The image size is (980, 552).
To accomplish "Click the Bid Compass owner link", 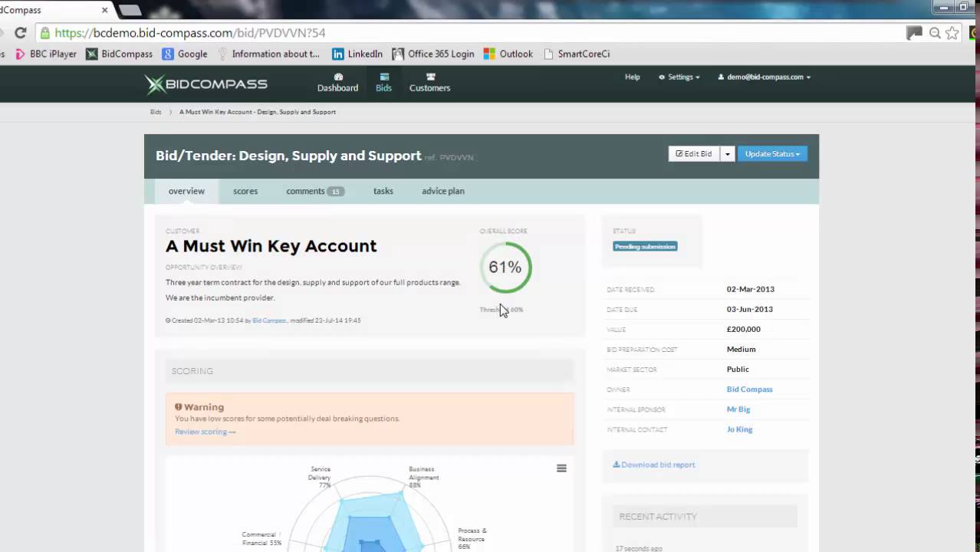I will tap(750, 389).
